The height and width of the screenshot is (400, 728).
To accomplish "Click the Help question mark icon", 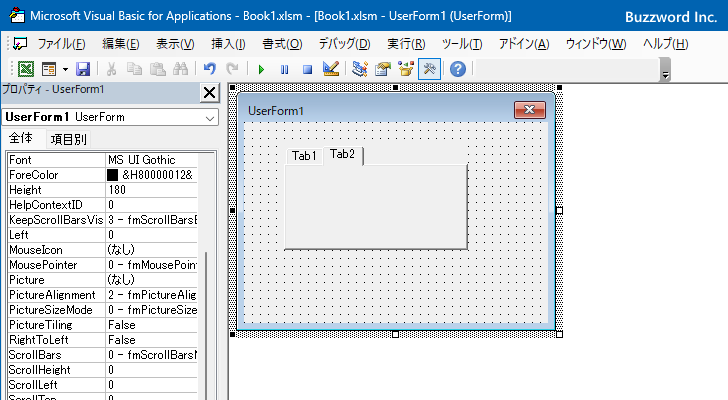I will pyautogui.click(x=458, y=69).
